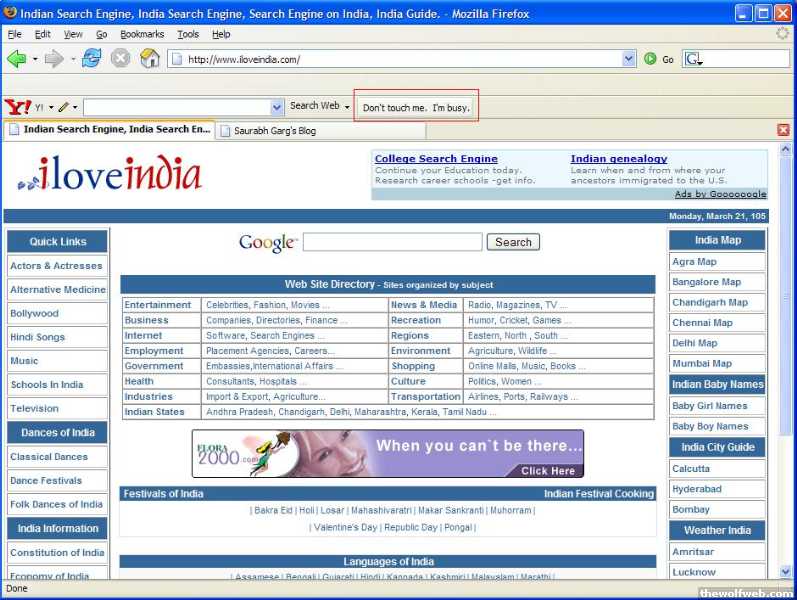Open the Y! menu dropdown arrow

tap(51, 107)
